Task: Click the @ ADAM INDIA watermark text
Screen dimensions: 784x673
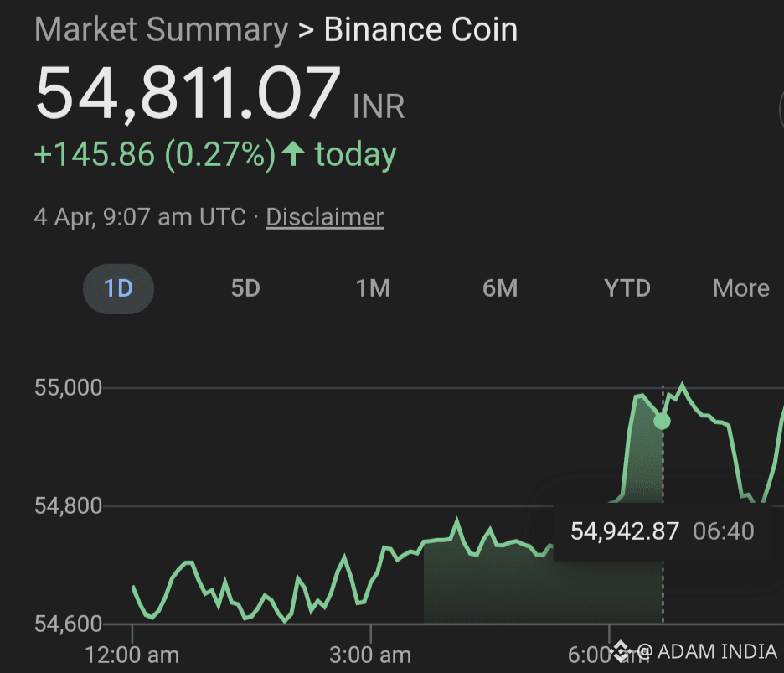Action: [x=707, y=651]
